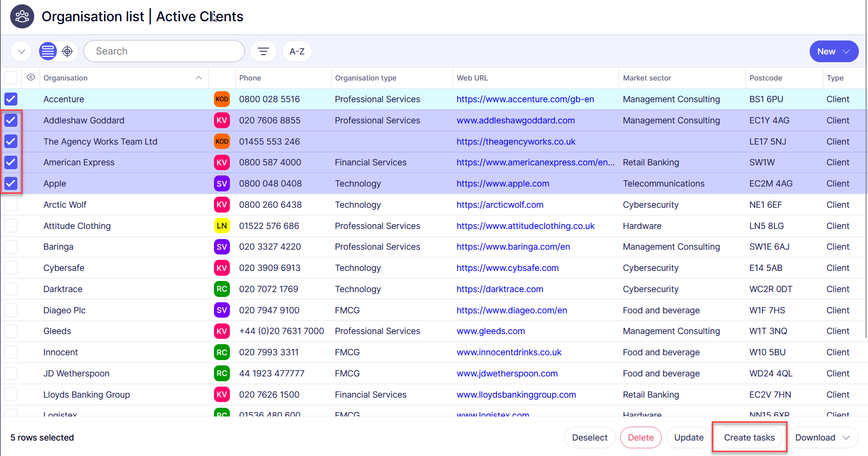Toggle the eye column visibility icon

[x=31, y=78]
